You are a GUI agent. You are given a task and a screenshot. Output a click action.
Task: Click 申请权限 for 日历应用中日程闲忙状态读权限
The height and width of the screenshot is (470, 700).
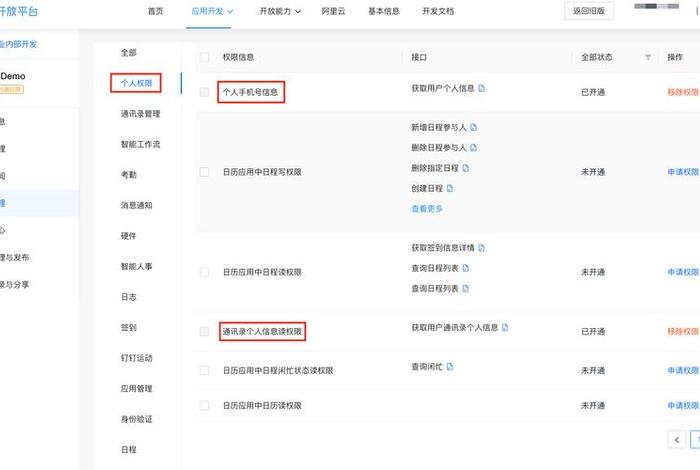pyautogui.click(x=683, y=370)
